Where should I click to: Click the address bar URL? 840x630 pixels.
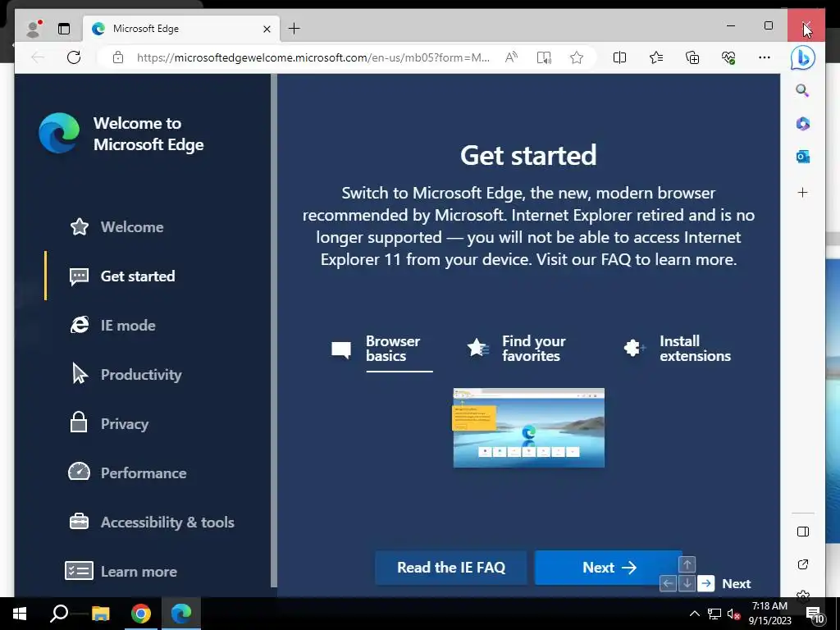[313, 57]
